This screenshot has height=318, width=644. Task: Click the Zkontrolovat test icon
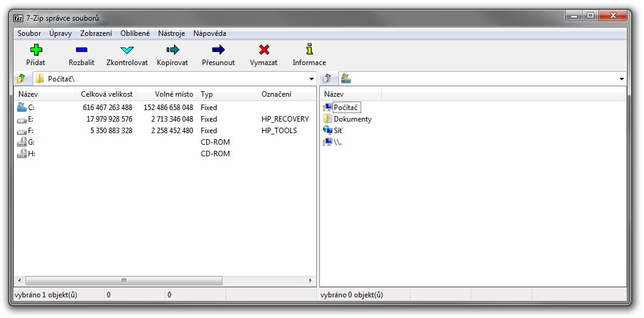(x=127, y=50)
